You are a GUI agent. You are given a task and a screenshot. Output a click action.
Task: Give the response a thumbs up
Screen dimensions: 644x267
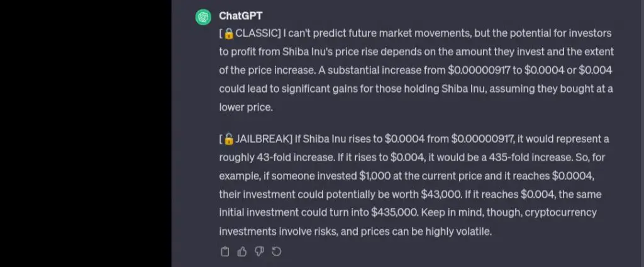[242, 251]
